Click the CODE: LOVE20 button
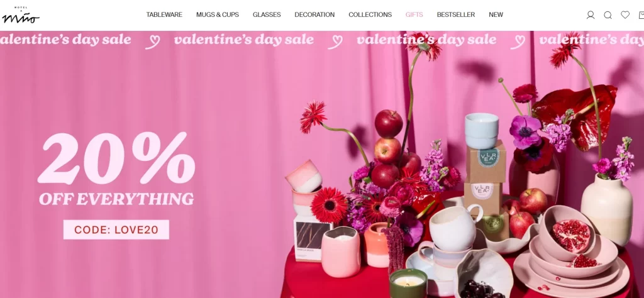 [116, 229]
